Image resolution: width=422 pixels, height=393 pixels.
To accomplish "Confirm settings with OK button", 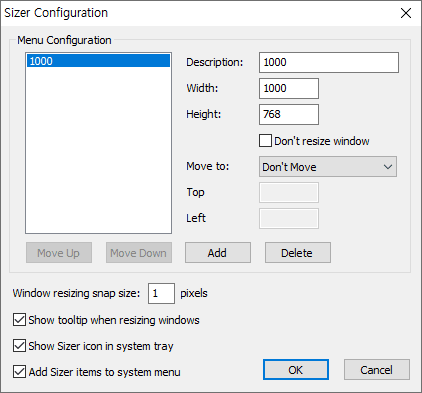I will click(x=296, y=370).
